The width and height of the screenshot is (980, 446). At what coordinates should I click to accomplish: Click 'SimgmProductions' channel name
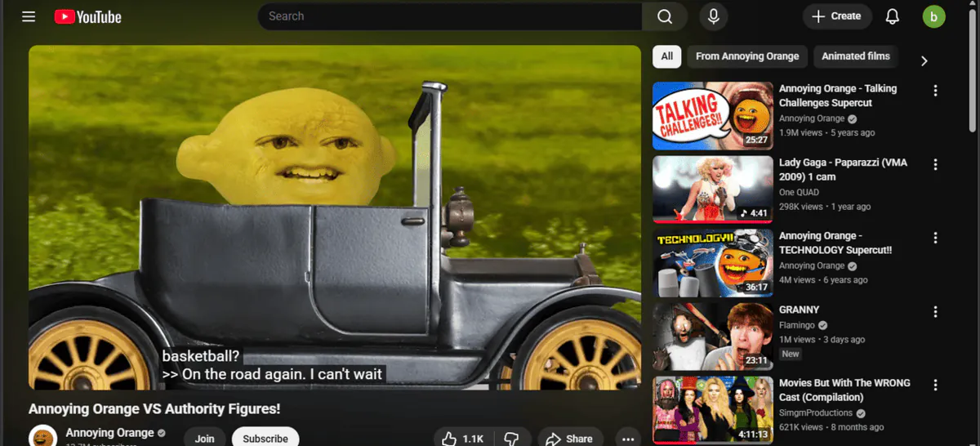pyautogui.click(x=817, y=413)
